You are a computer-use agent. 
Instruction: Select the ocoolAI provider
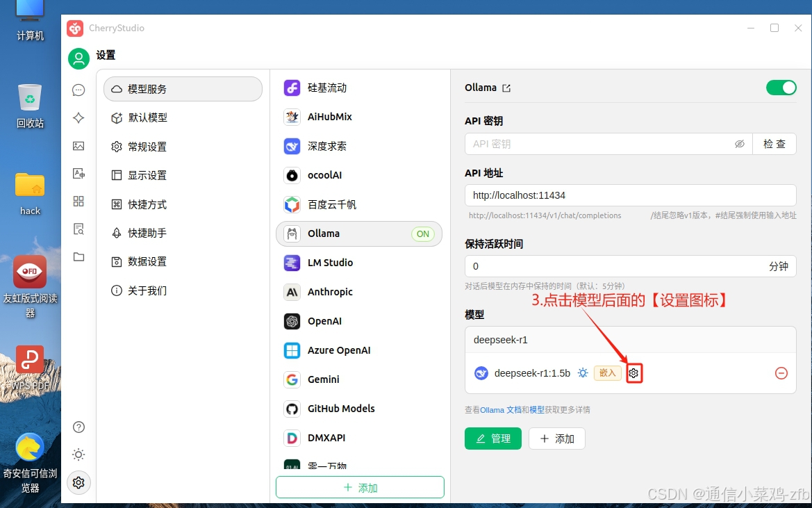point(359,175)
